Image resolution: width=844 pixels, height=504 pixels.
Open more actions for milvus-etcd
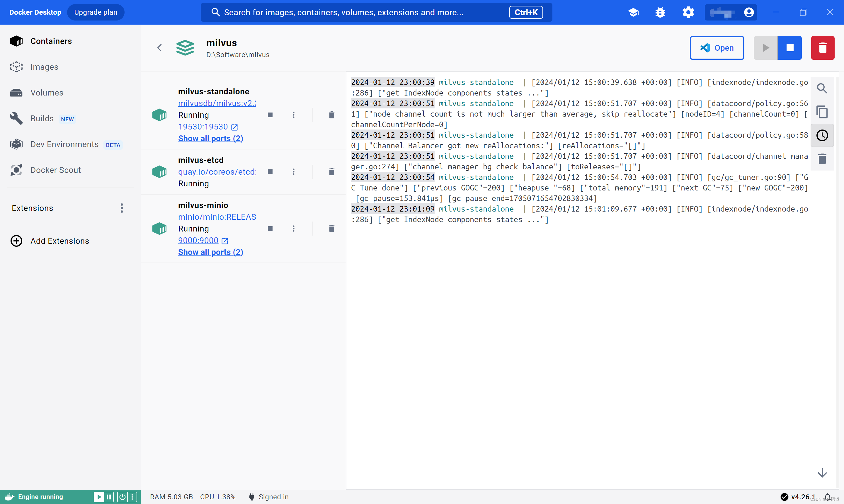(293, 172)
